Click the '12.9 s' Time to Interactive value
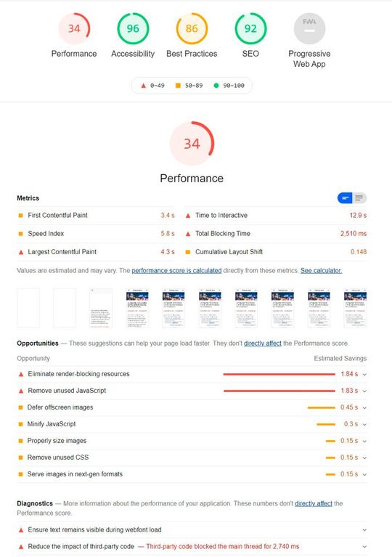Screen dimensions: 392x557 358,215
